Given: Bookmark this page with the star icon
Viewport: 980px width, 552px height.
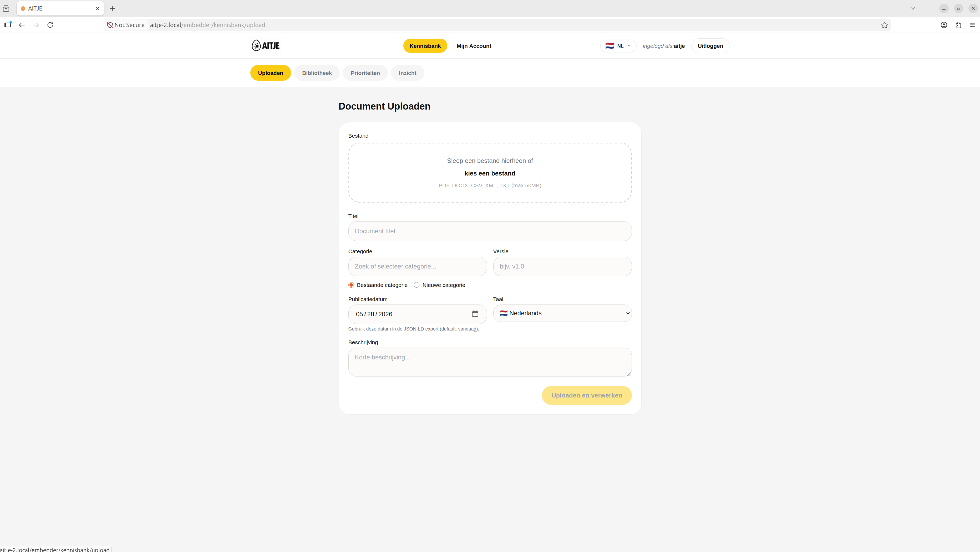Looking at the screenshot, I should (884, 25).
